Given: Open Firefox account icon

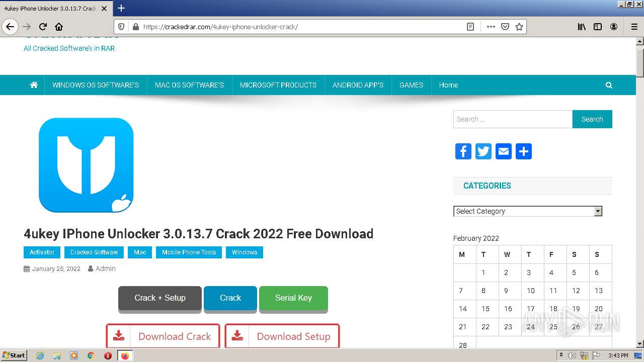Looking at the screenshot, I should [x=614, y=27].
